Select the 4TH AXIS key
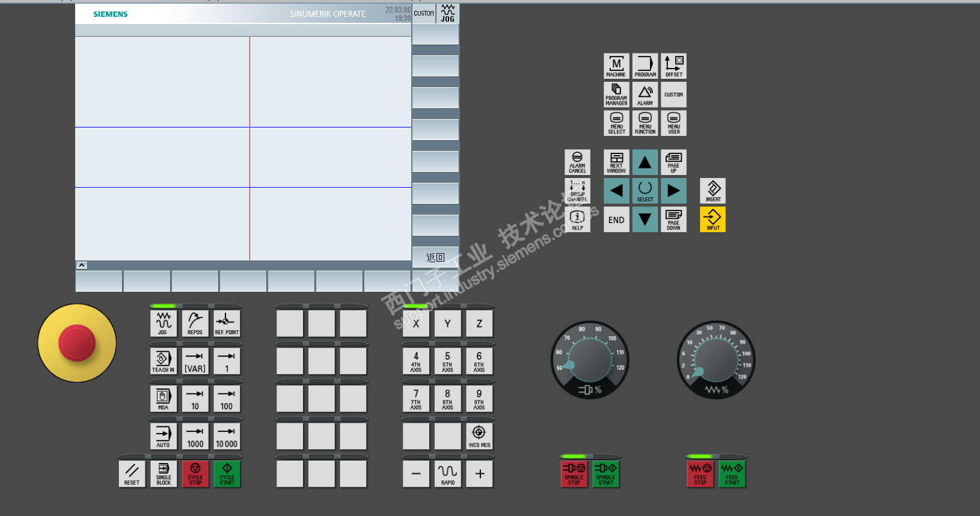The height and width of the screenshot is (516, 980). tap(416, 361)
